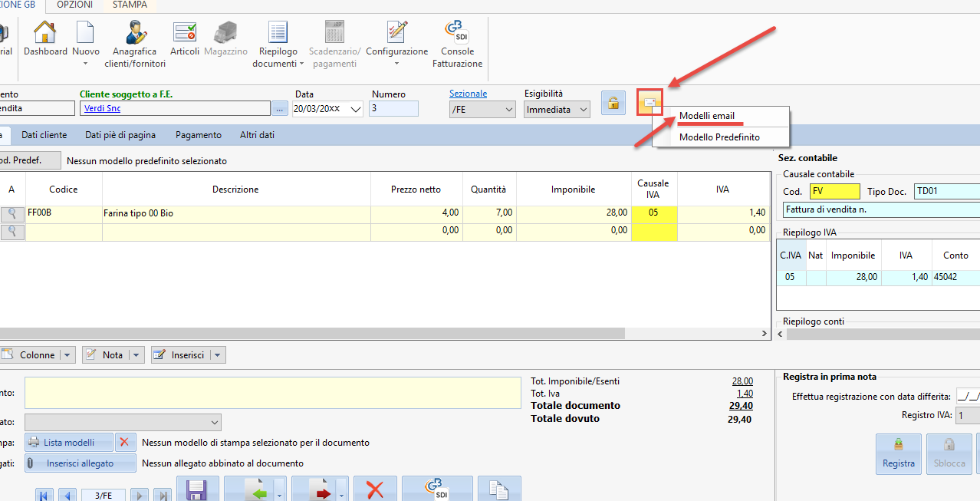Click the Numero input field
Image resolution: width=980 pixels, height=501 pixels.
pyautogui.click(x=393, y=109)
